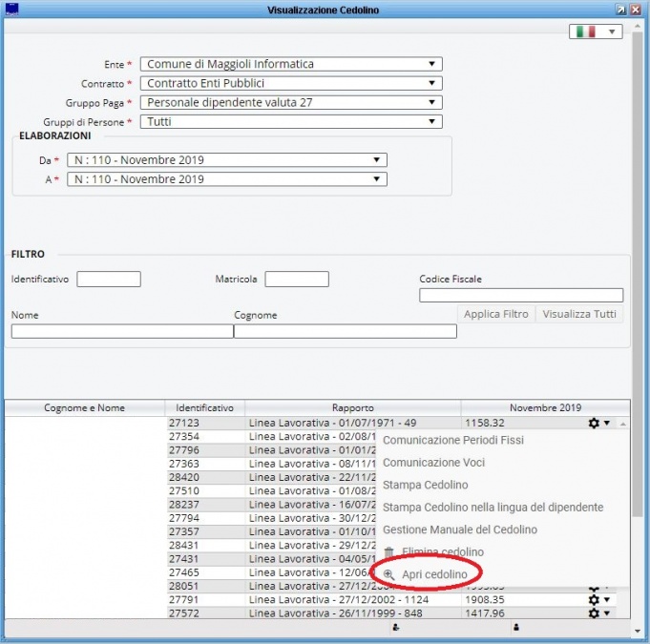Click the trash icon beside Elimina cedolino
650x644 pixels.
point(388,552)
